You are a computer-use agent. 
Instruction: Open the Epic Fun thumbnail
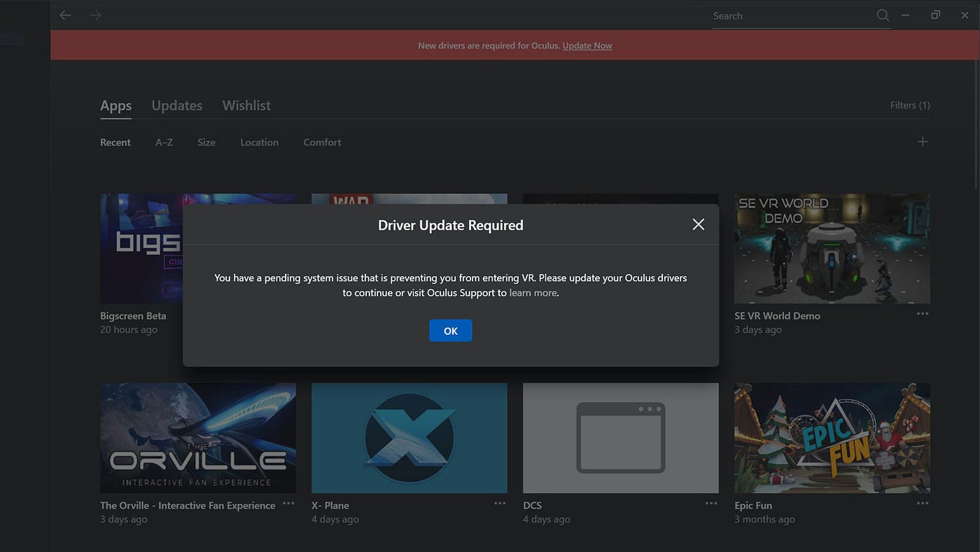click(x=832, y=438)
